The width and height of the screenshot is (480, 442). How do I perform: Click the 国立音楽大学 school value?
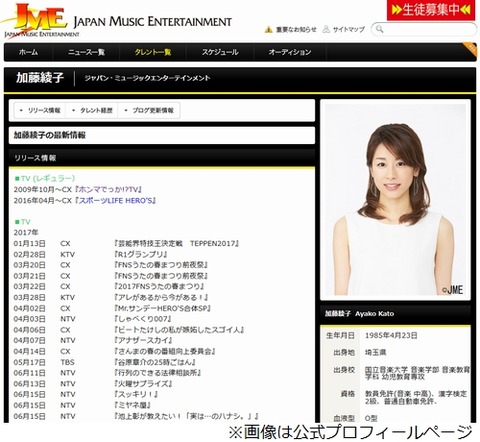pos(417,373)
